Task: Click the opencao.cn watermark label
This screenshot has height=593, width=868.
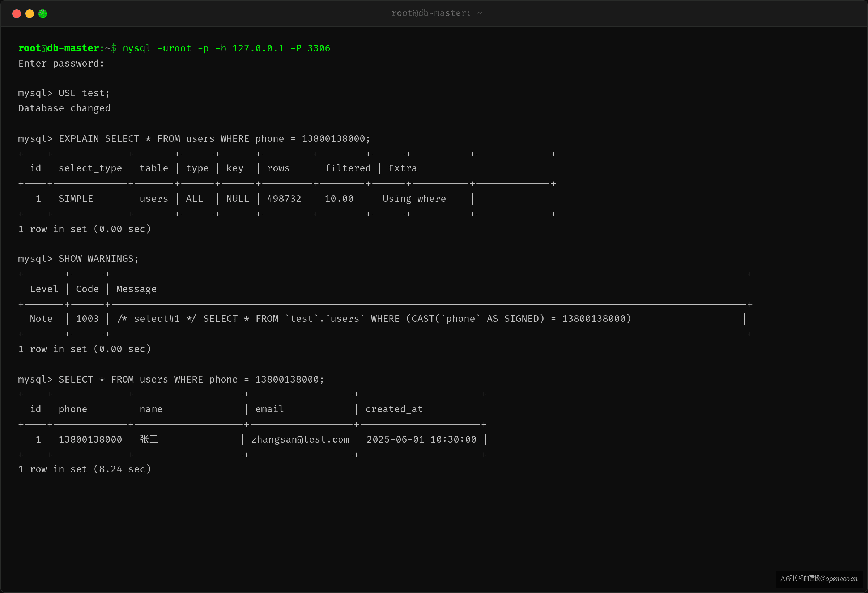Action: point(819,579)
